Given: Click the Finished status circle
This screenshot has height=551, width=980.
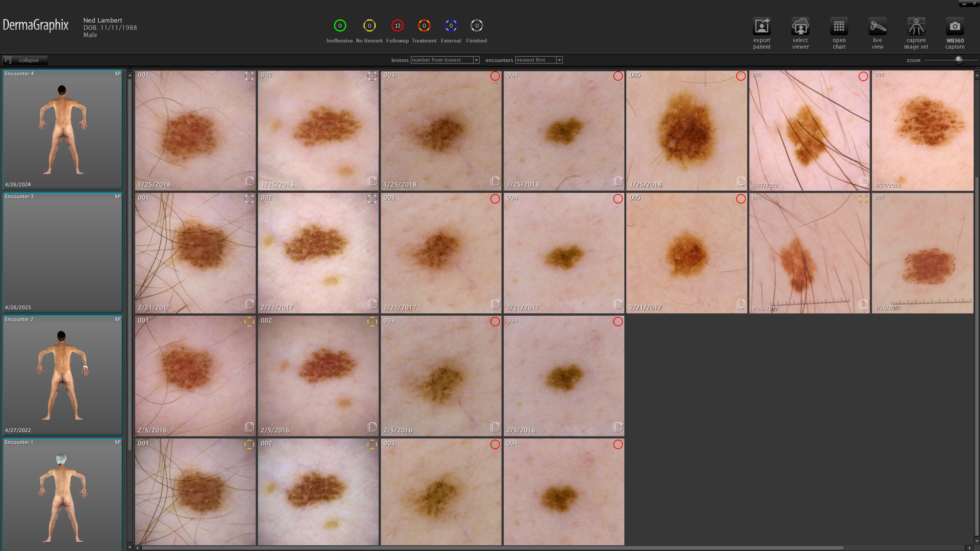Looking at the screenshot, I should (x=477, y=26).
